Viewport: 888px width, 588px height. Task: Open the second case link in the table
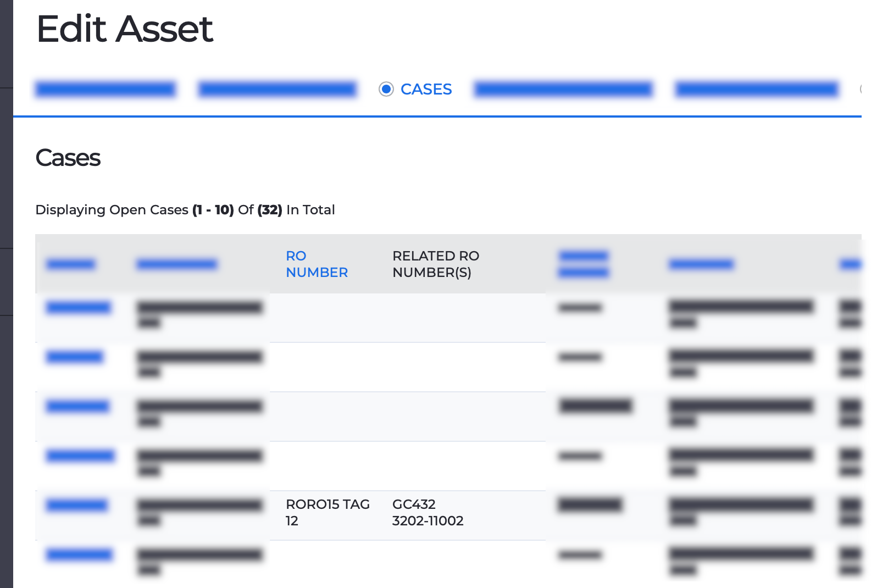point(76,357)
